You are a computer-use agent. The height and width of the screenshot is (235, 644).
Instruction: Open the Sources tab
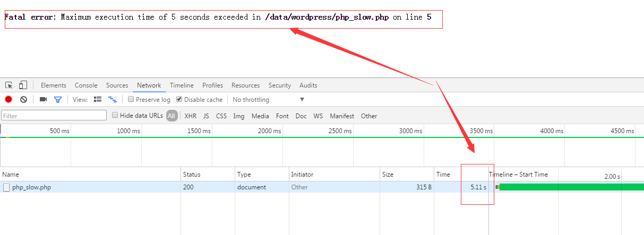point(117,85)
